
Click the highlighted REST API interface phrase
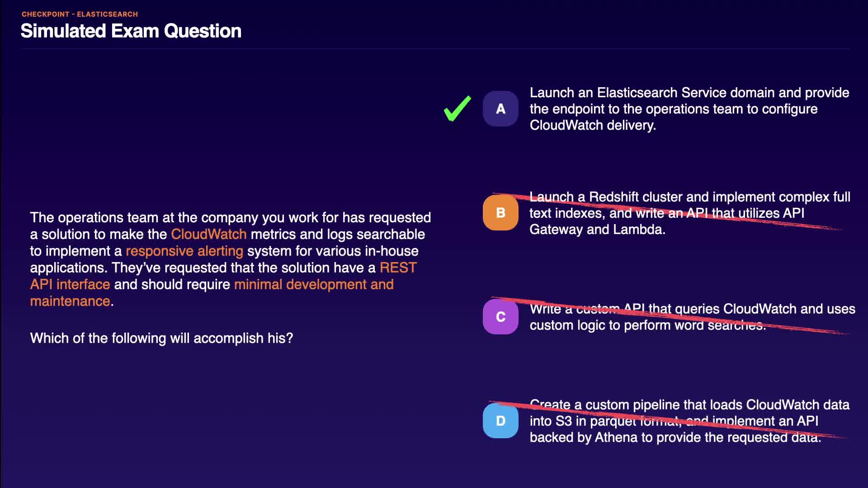70,285
